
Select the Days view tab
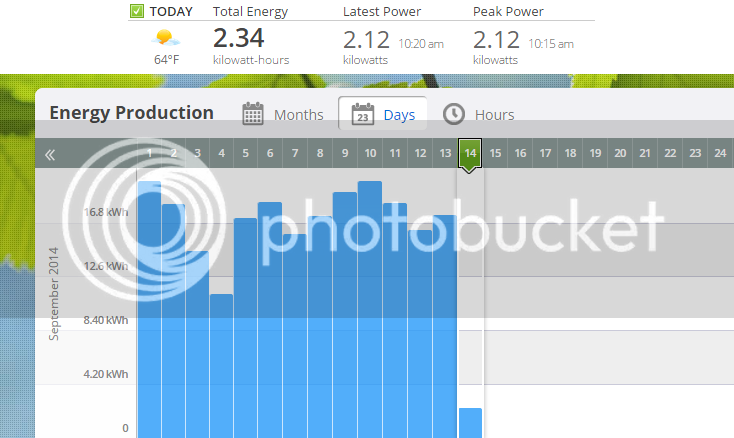[x=383, y=113]
